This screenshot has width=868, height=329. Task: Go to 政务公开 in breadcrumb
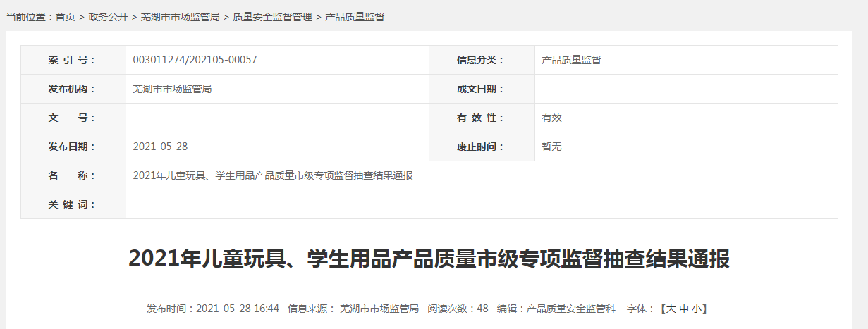click(x=109, y=17)
